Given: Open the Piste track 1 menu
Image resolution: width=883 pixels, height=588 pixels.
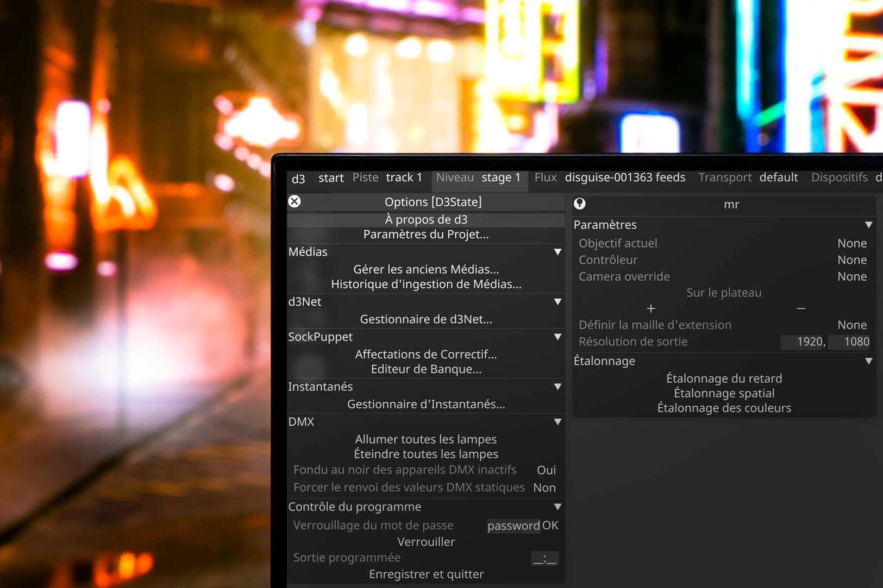Looking at the screenshot, I should point(387,178).
